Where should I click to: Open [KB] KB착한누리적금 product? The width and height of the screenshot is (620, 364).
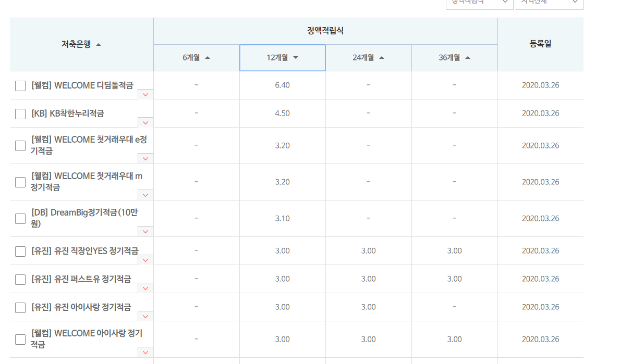[x=68, y=114]
